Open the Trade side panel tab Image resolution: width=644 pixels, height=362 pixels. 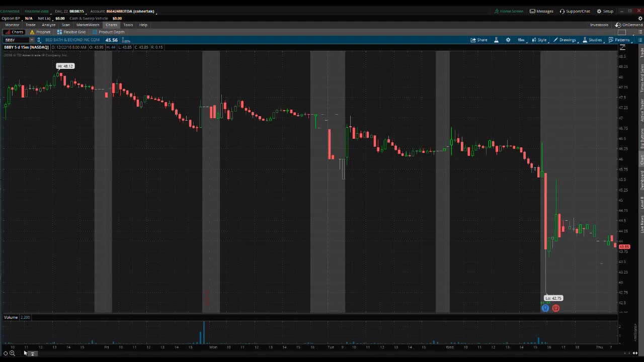pos(641,53)
